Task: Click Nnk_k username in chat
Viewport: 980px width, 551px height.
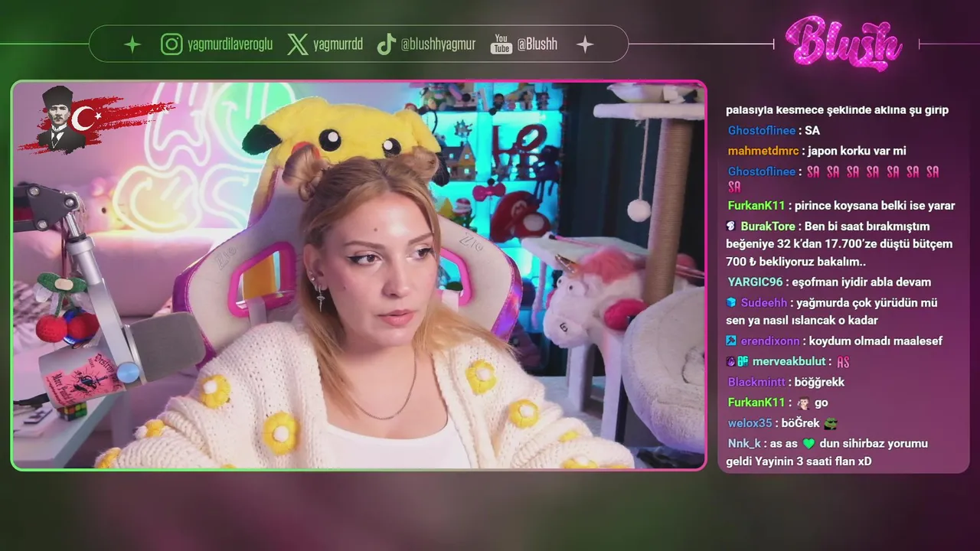Action: point(744,444)
